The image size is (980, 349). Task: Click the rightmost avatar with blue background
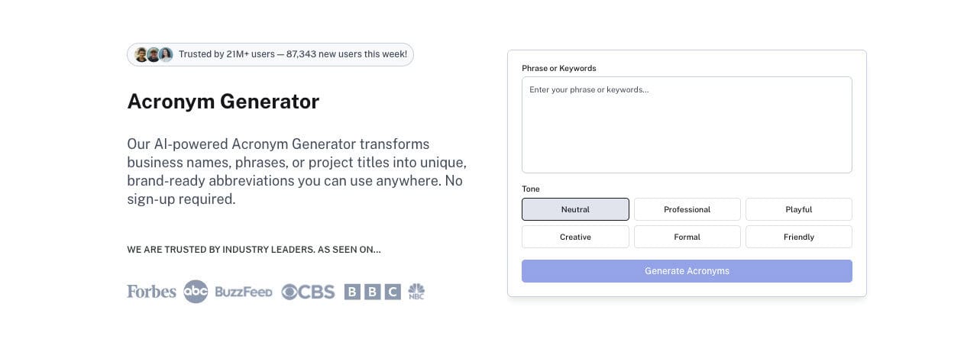(x=166, y=54)
